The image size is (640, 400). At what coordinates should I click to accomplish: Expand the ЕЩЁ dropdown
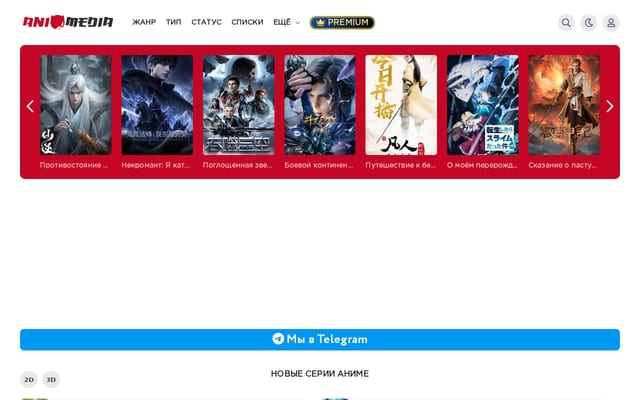tap(287, 22)
